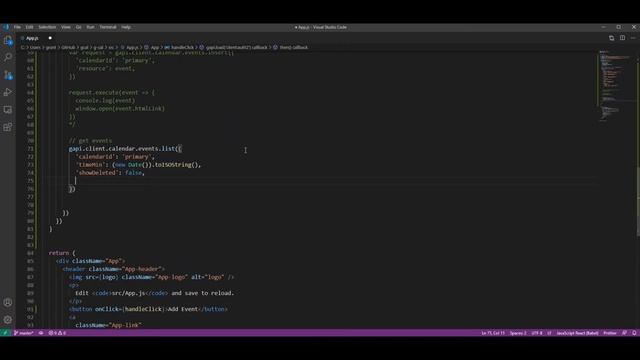The image size is (640, 360).
Task: Click 'toISOString()' on line 73
Action: [176, 165]
